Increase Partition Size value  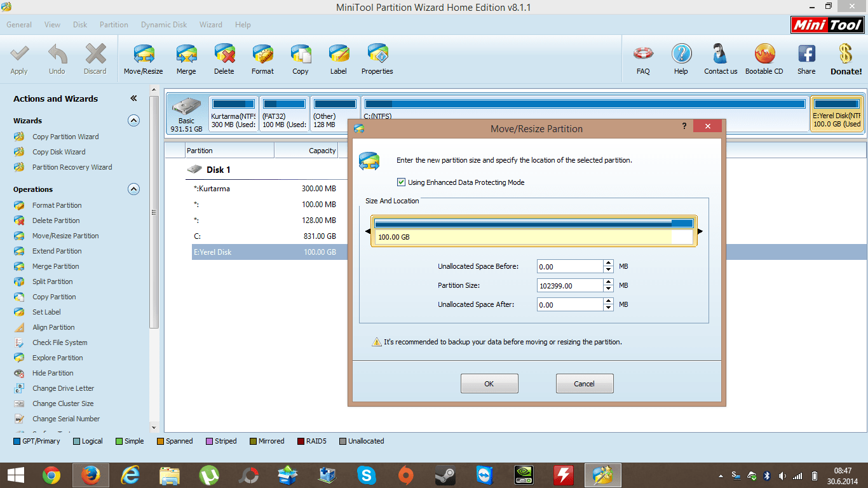(x=609, y=282)
